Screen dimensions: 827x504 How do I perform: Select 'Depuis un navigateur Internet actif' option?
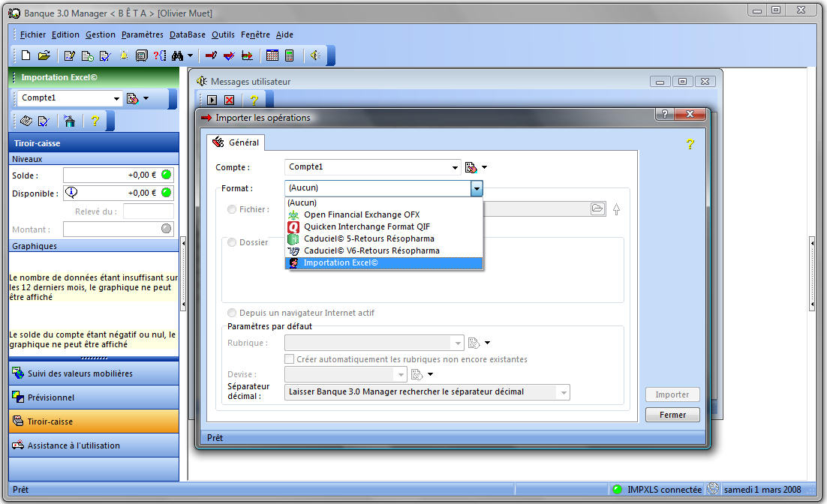[x=232, y=313]
